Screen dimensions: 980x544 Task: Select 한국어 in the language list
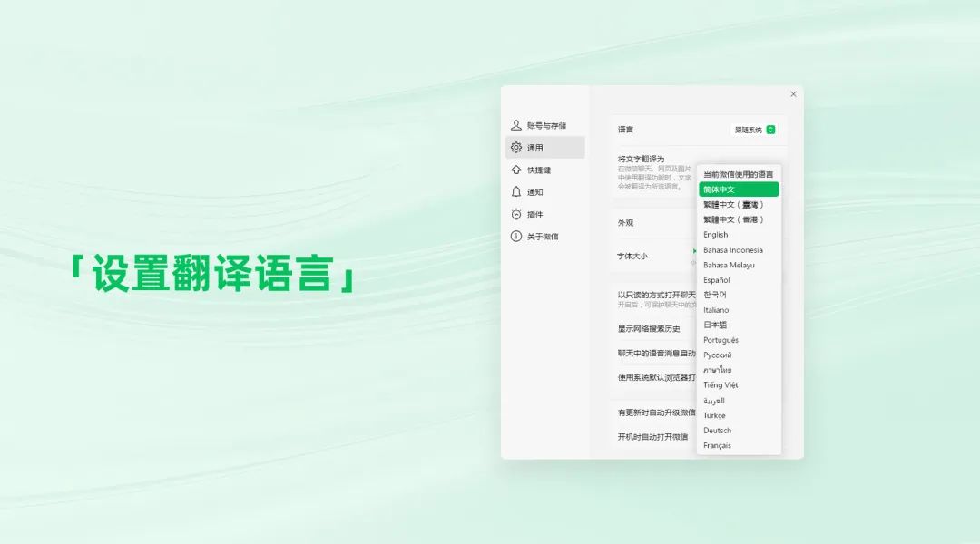738,295
